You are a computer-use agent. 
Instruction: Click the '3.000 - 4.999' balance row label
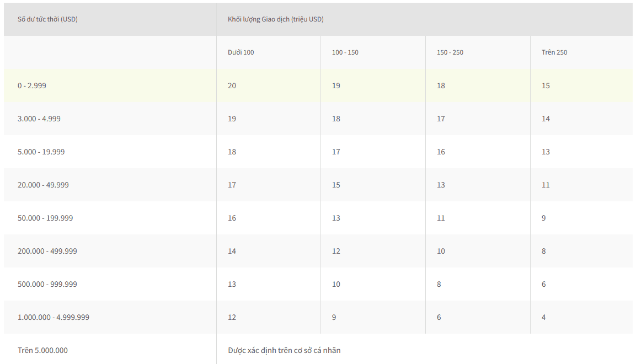pyautogui.click(x=39, y=119)
